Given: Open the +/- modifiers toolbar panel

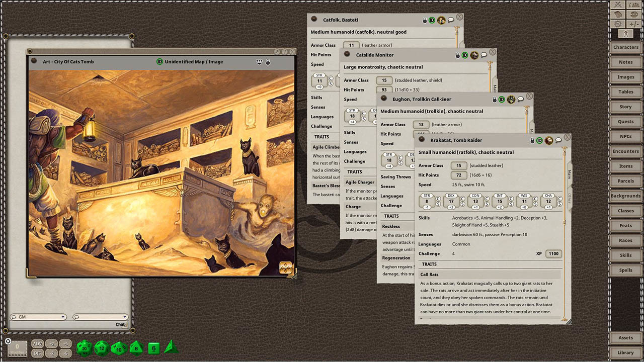Looking at the screenshot, I should pyautogui.click(x=633, y=24).
